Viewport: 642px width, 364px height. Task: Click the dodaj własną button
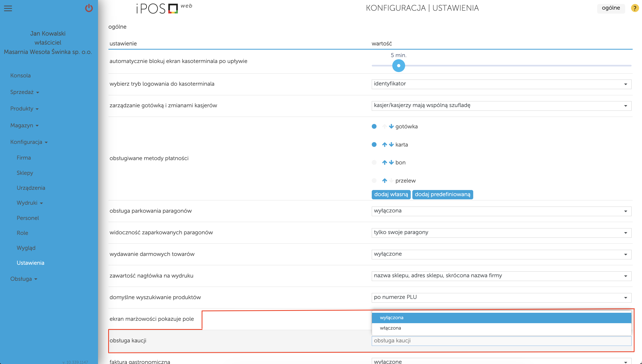coord(391,195)
